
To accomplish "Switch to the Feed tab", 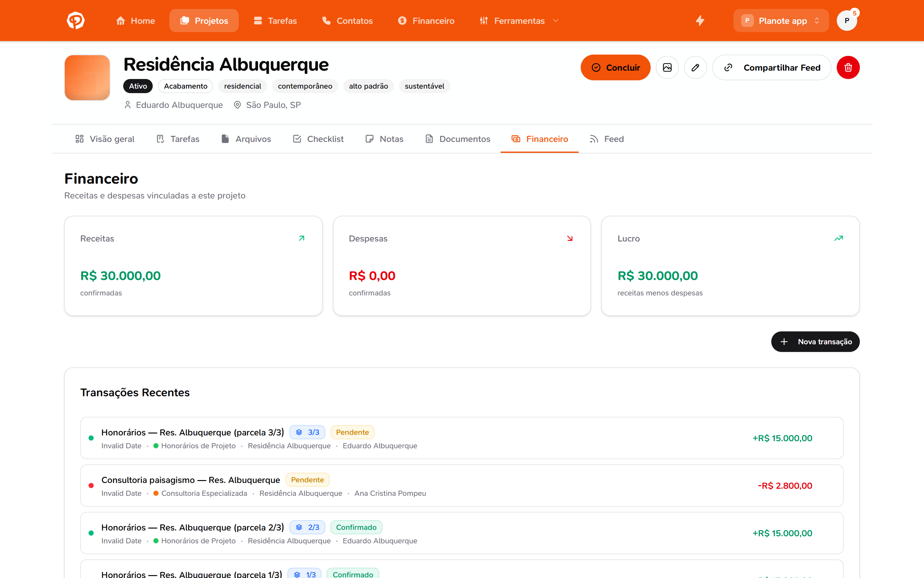I will tap(606, 139).
